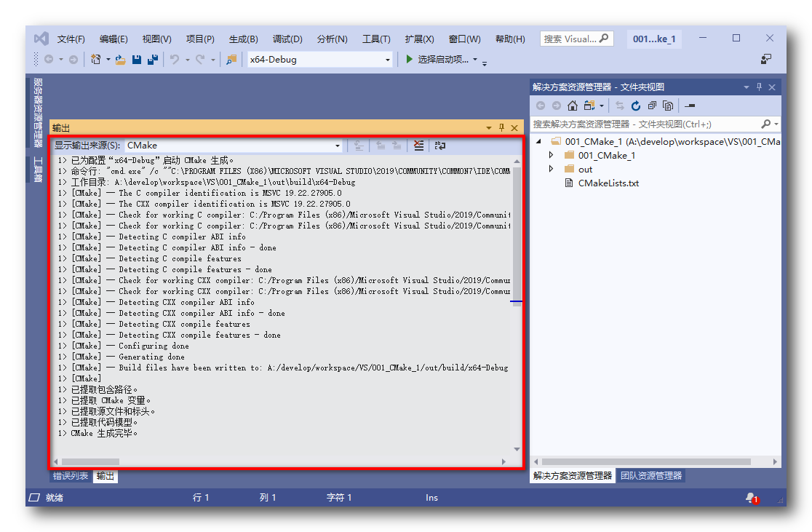Viewport: 812px width, 532px height.
Task: Expand the 001_CMake_1 subfolder
Action: point(551,155)
